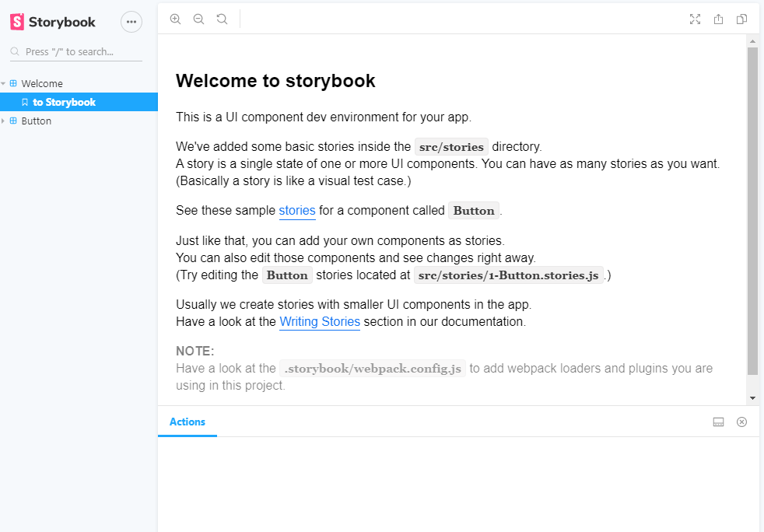764x532 pixels.
Task: Click the Welcome component grid icon
Action: [x=13, y=83]
